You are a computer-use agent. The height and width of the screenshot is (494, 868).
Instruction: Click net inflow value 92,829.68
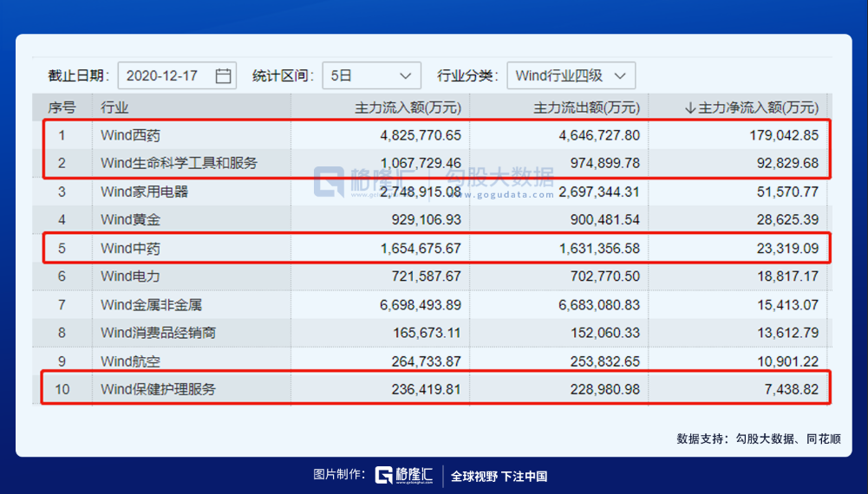click(787, 163)
